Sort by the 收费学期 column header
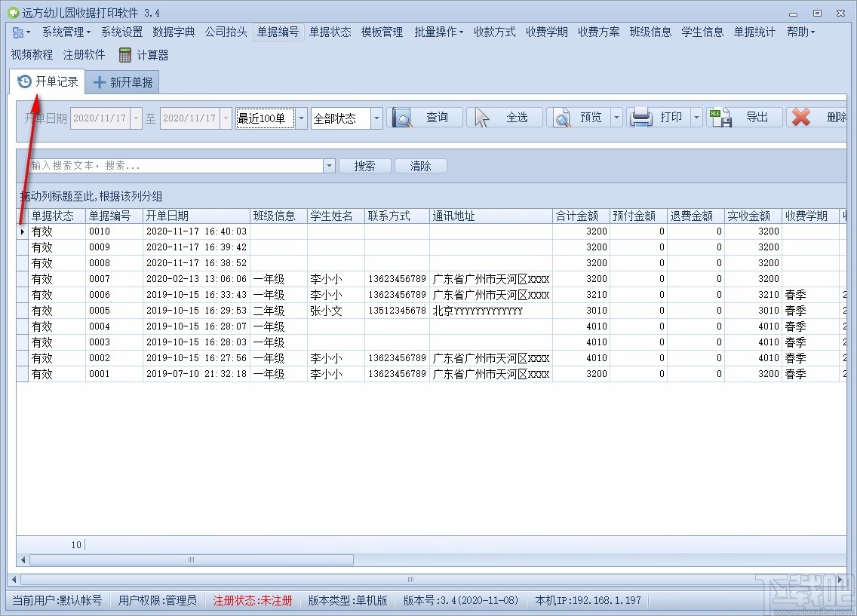 tap(810, 216)
